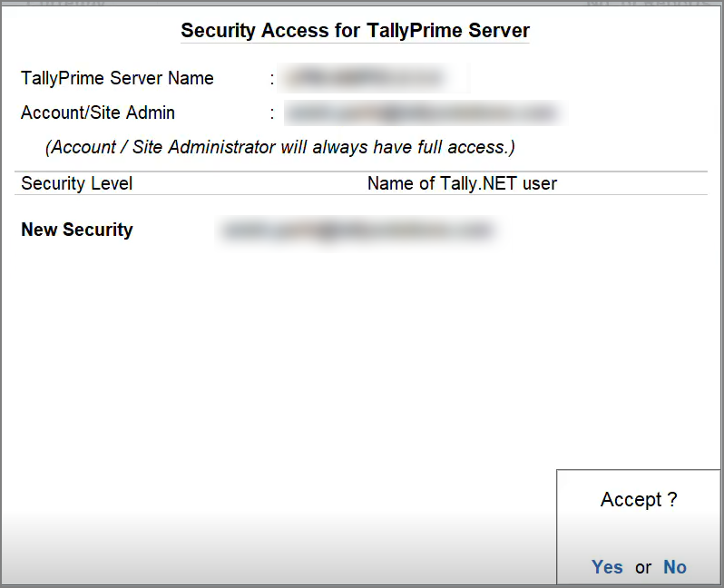The height and width of the screenshot is (588, 724).
Task: Click the Tally.NET user field beside New Security
Action: (357, 230)
